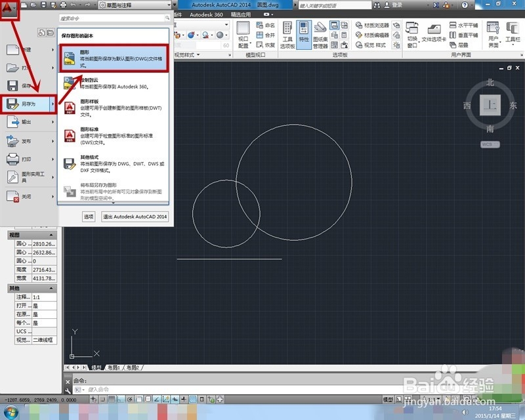The width and height of the screenshot is (525, 420).
Task: Toggle the 特性 properties palette button
Action: pos(304,35)
